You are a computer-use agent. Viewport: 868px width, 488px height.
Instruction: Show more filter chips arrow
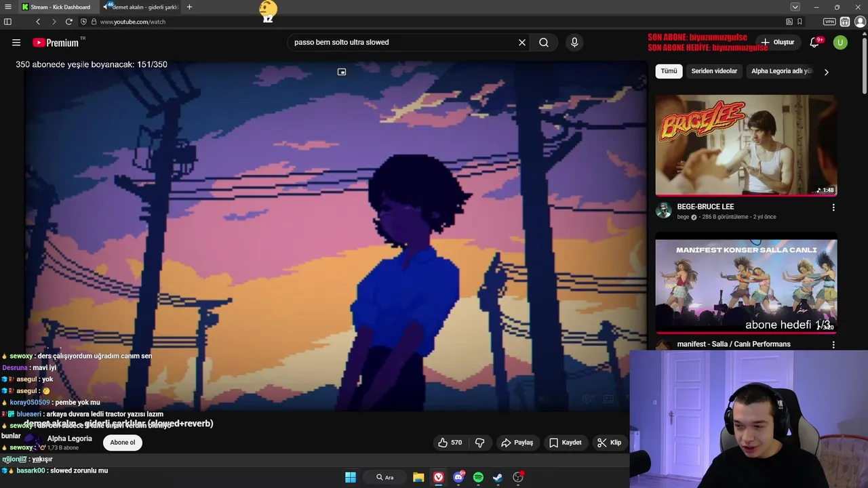[x=826, y=72]
